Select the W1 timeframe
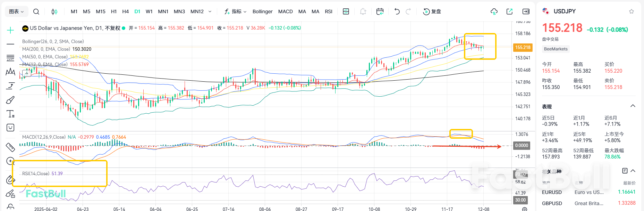The height and width of the screenshot is (211, 644). click(x=149, y=11)
